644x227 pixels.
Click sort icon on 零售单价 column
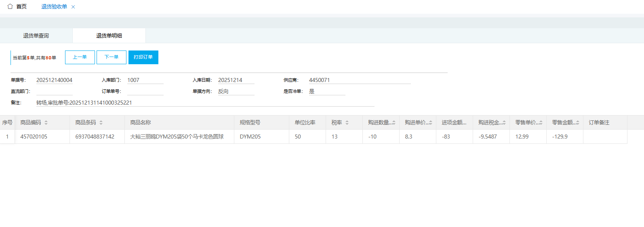(541, 123)
